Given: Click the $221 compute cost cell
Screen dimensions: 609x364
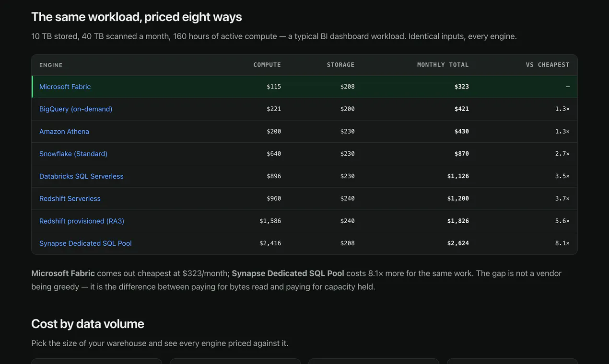Looking at the screenshot, I should click(274, 109).
